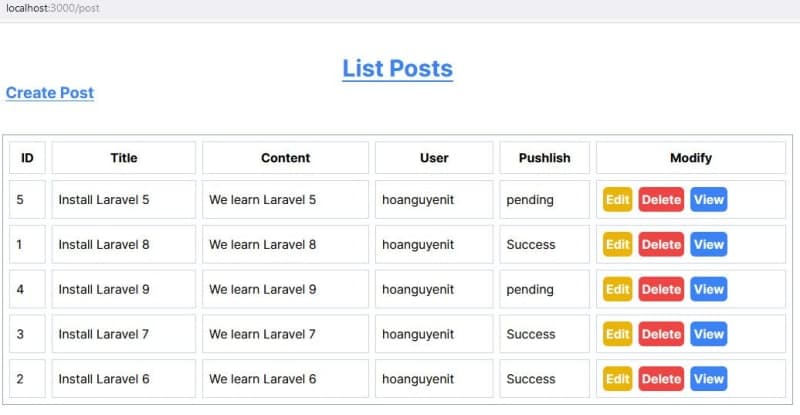This screenshot has width=800, height=415.
Task: Edit the Install Laravel 9 post
Action: point(617,289)
